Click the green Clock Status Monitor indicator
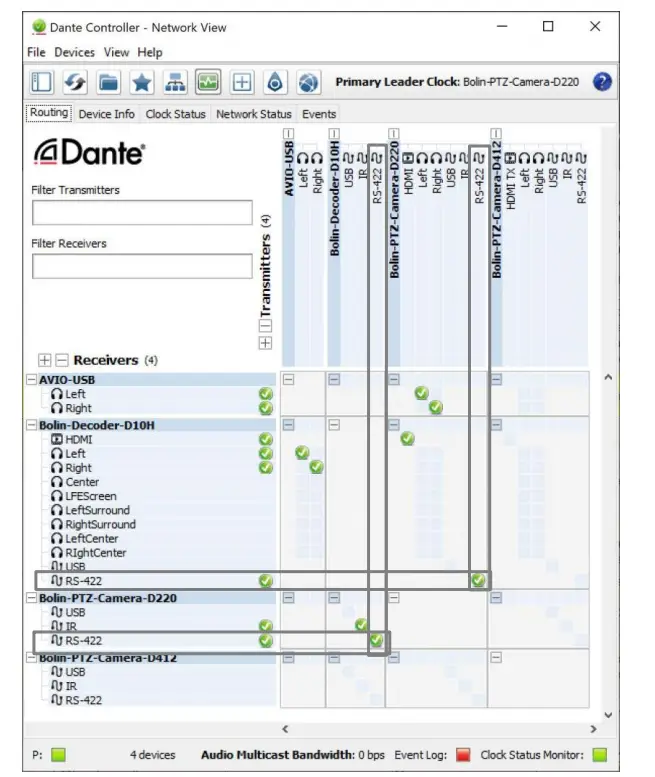Viewport: 655px width, 777px height. pos(600,755)
